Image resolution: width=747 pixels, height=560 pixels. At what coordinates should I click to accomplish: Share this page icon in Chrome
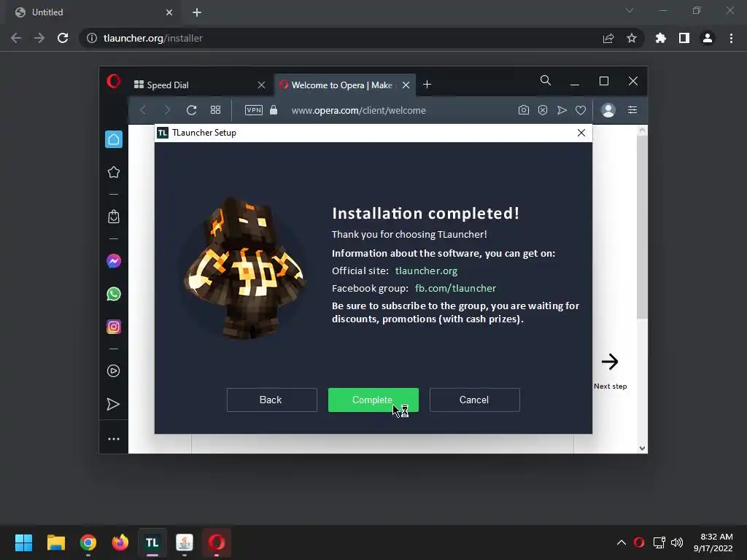608,38
